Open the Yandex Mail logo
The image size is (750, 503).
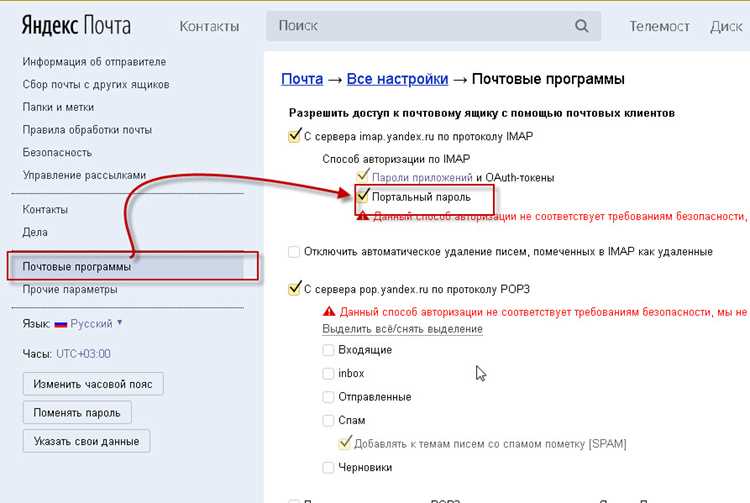pos(76,25)
